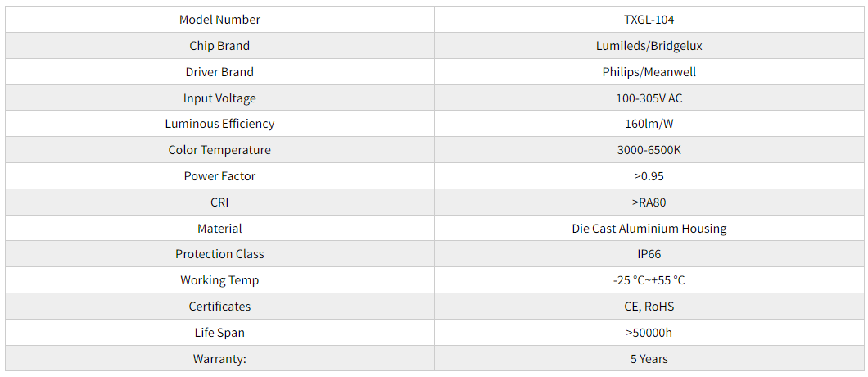Select the CE, RoHS certificates value

649,306
